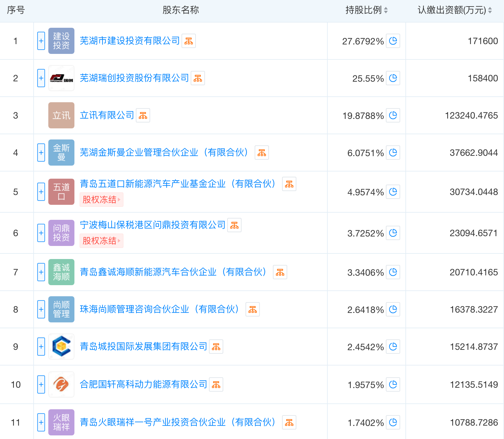Open shareholder 立讯有限公司

107,115
